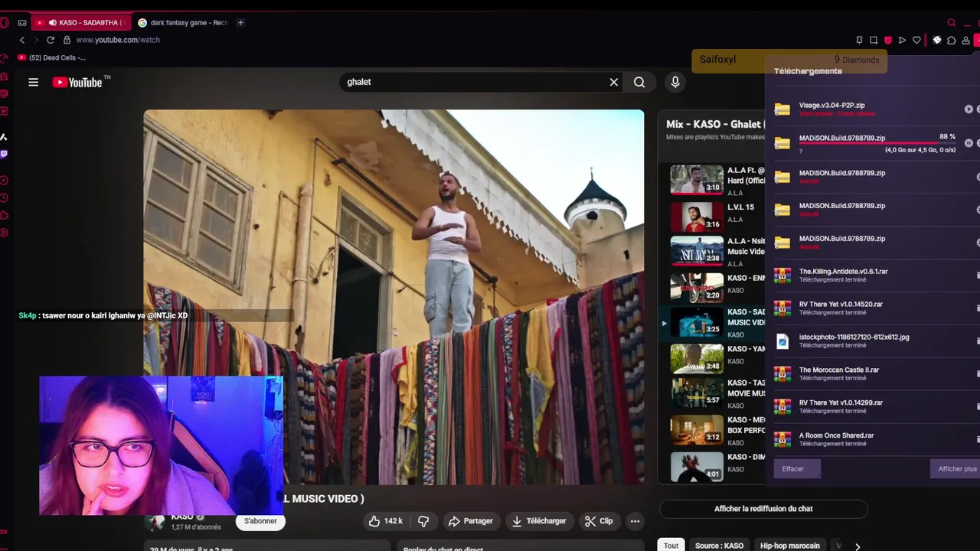This screenshot has width=980, height=551.
Task: Open bookmarks heart icon in toolbar
Action: (916, 40)
